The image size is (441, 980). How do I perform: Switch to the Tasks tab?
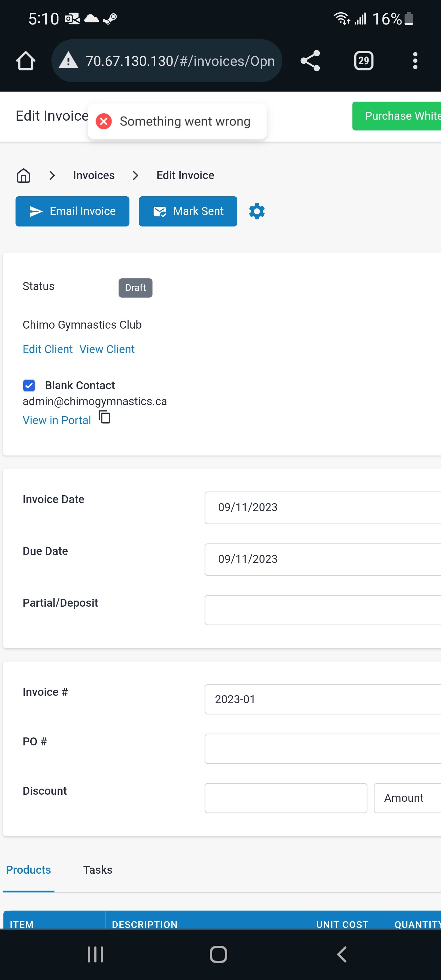point(98,870)
